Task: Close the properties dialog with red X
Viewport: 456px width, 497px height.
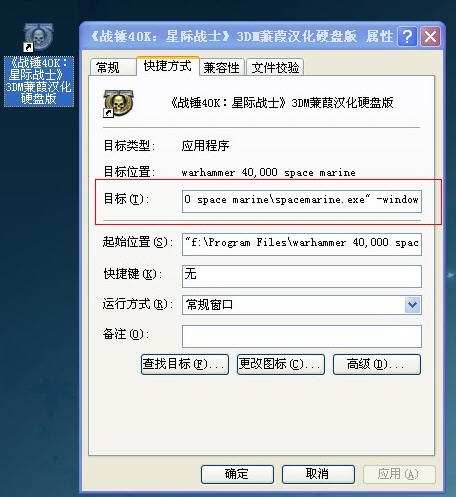Action: [x=430, y=36]
